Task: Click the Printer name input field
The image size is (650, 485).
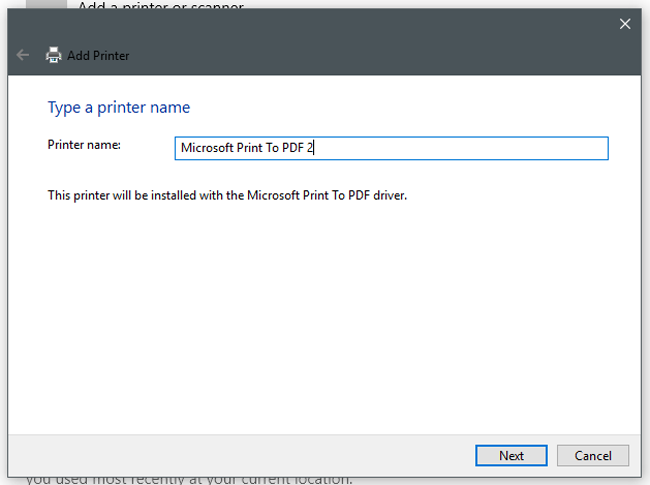Action: pos(391,148)
